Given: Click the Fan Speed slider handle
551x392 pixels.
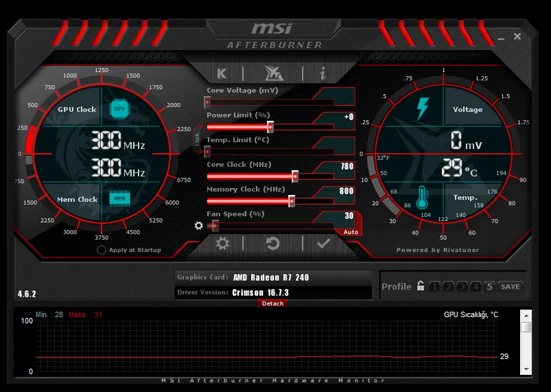Looking at the screenshot, I should pos(215,226).
